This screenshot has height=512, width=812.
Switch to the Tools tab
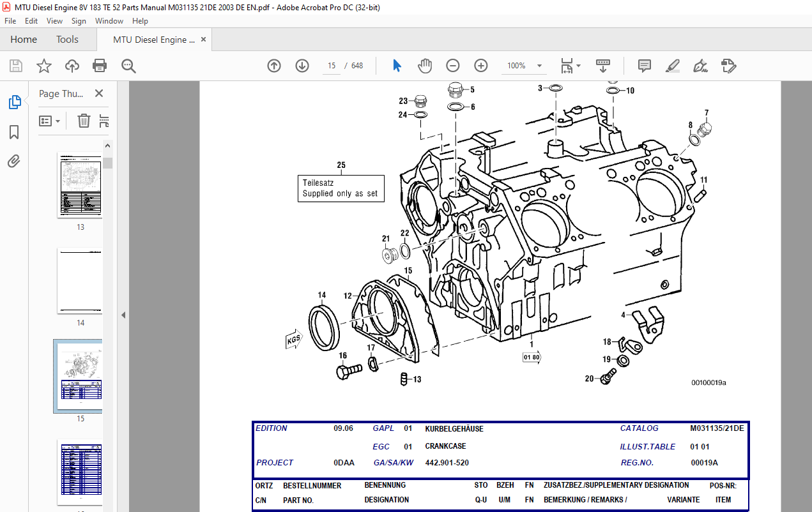pyautogui.click(x=67, y=40)
